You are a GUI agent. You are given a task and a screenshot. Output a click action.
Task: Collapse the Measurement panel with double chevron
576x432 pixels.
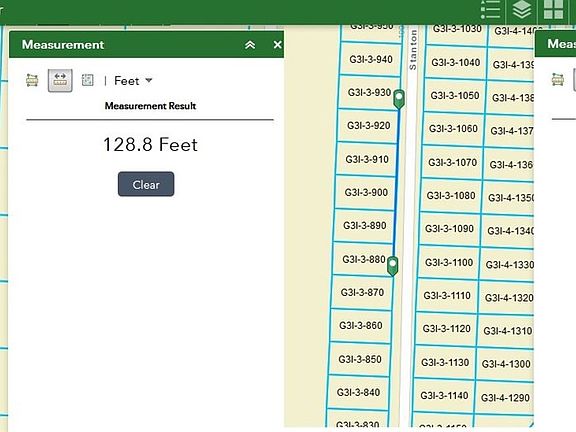(250, 45)
